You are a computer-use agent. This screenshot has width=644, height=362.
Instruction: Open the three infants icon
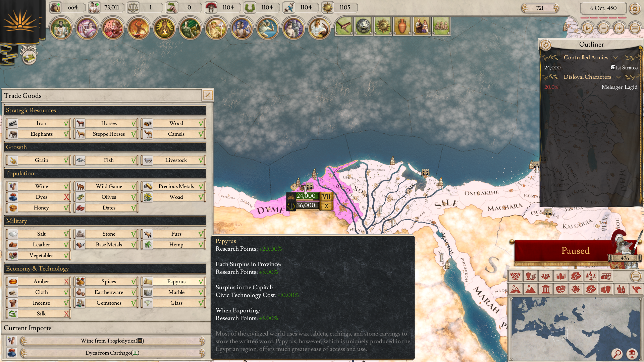[x=441, y=26]
